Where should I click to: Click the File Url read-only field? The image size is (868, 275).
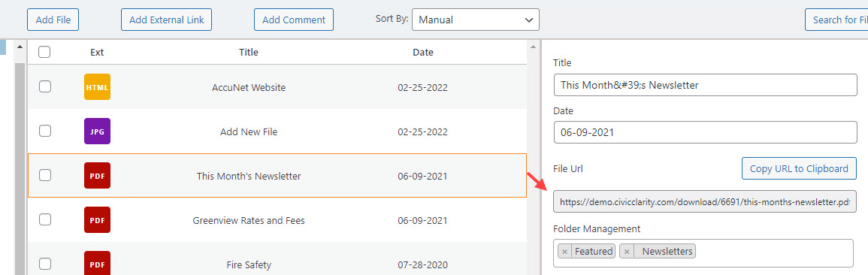coord(705,202)
